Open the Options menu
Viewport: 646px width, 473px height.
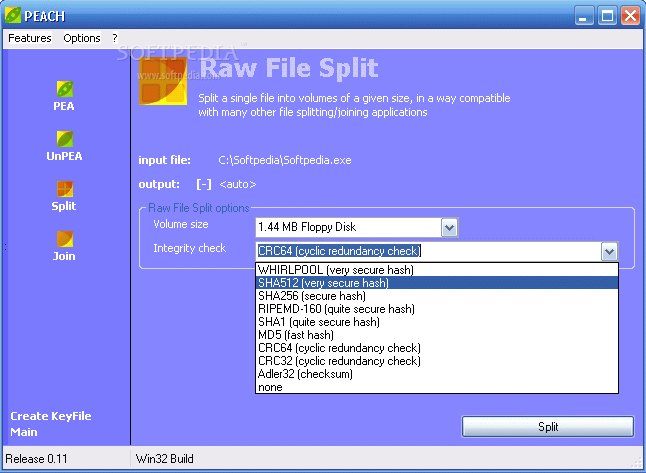tap(82, 38)
